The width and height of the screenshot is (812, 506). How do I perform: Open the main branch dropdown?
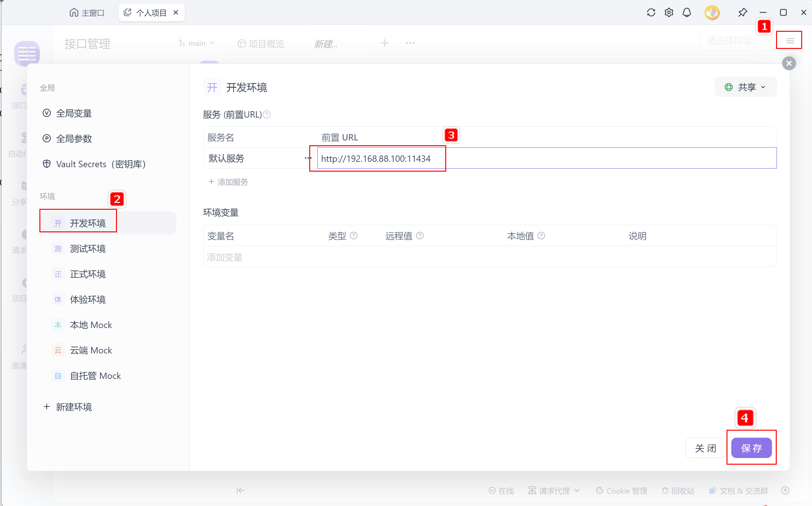[x=197, y=44]
